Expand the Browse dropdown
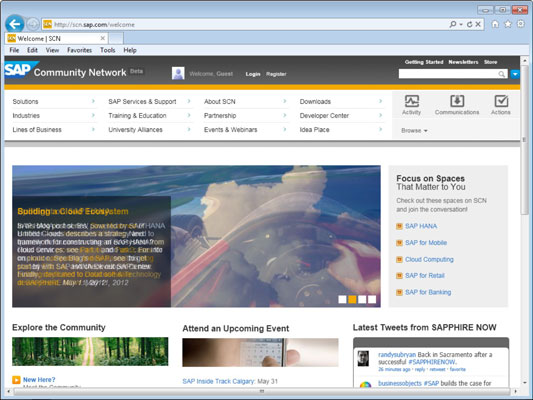 [414, 131]
